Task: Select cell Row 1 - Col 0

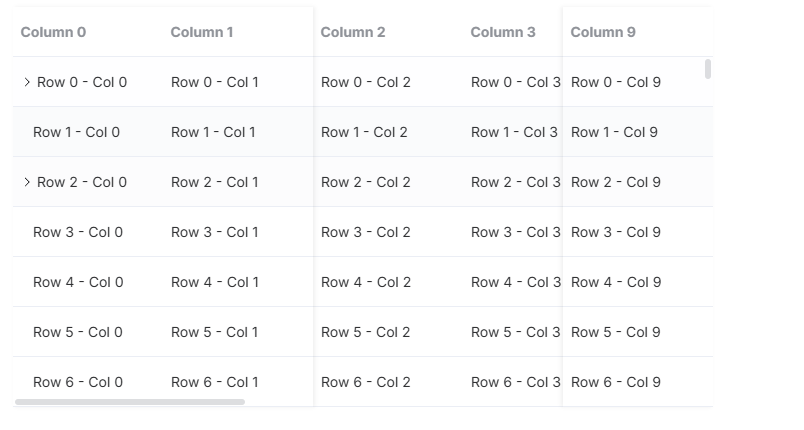Action: pyautogui.click(x=76, y=132)
